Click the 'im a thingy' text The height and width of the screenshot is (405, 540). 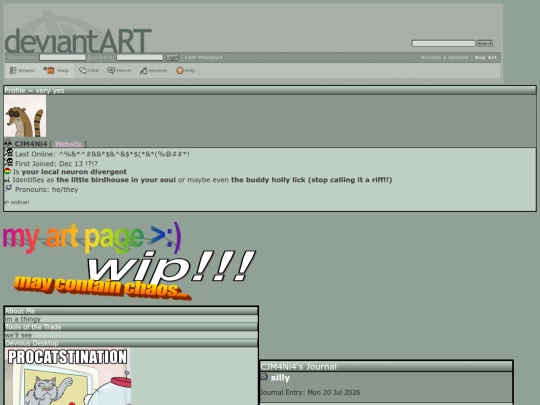pos(23,319)
